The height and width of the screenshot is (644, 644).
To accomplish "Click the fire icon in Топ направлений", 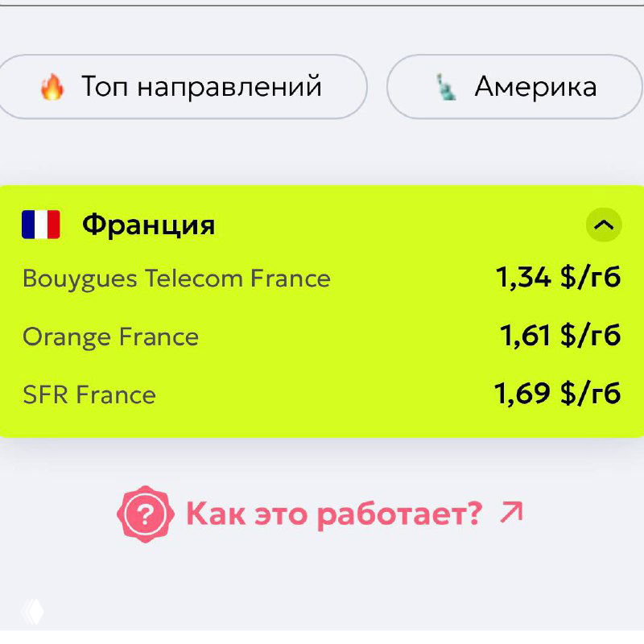I will [52, 87].
